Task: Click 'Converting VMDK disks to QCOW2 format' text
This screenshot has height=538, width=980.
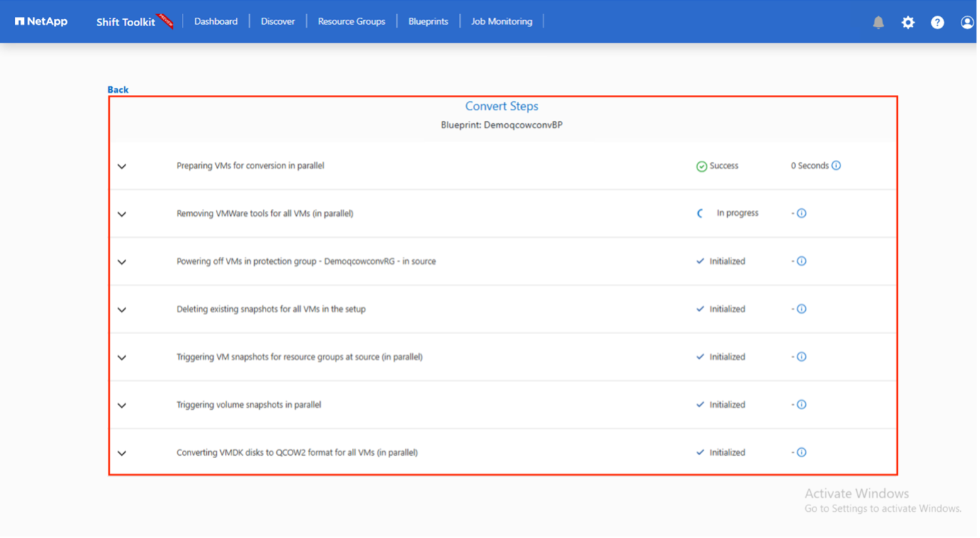Action: (x=298, y=453)
